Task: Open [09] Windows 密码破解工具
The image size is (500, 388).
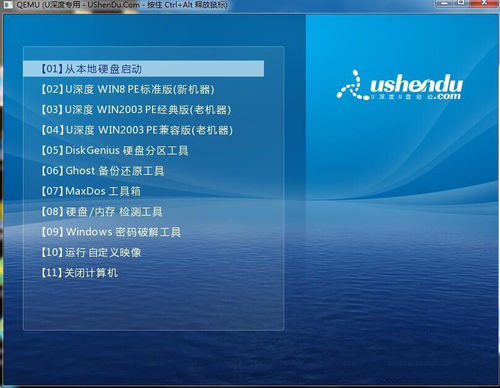Action: (111, 232)
